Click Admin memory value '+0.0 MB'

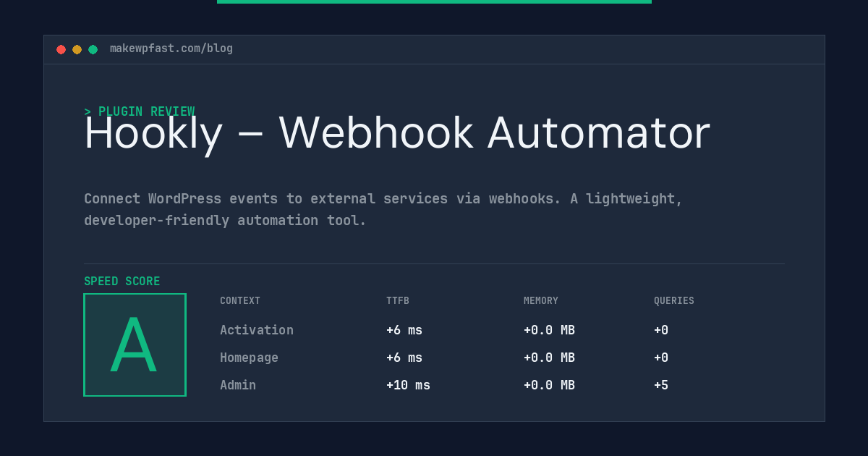[549, 385]
